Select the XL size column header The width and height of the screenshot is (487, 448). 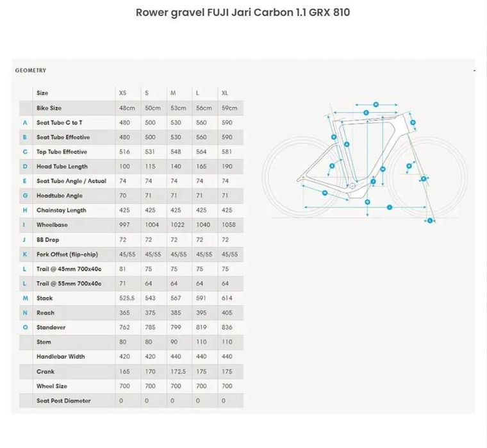pyautogui.click(x=225, y=94)
